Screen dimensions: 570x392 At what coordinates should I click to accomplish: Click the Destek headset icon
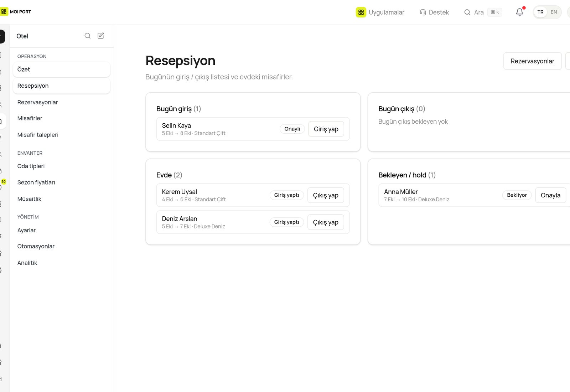coord(423,12)
